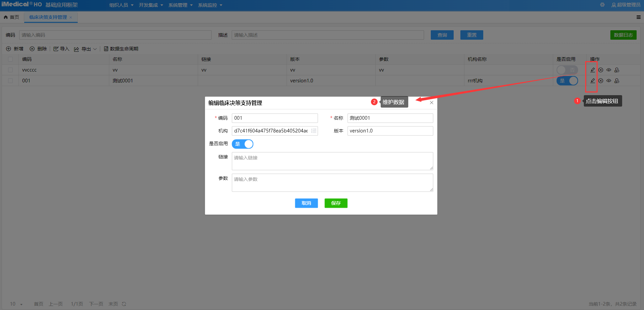The image size is (644, 310).
Task: Click the user/authorize icon for row 001
Action: [x=617, y=81]
